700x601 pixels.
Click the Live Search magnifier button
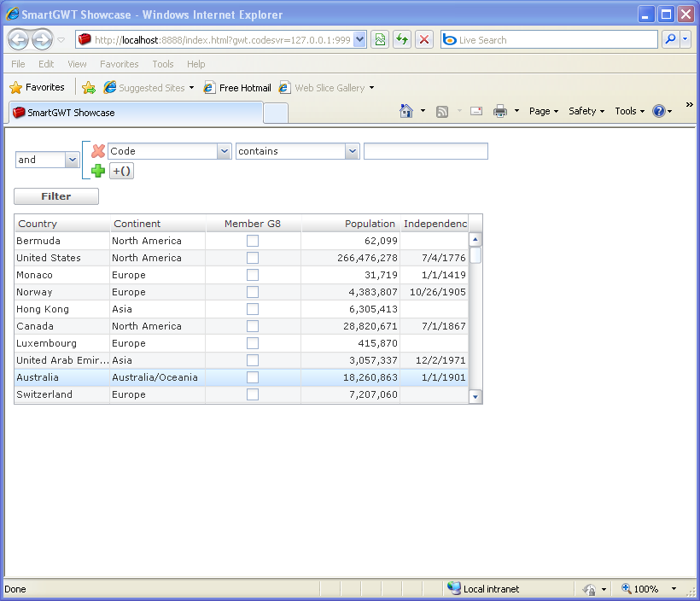(670, 40)
